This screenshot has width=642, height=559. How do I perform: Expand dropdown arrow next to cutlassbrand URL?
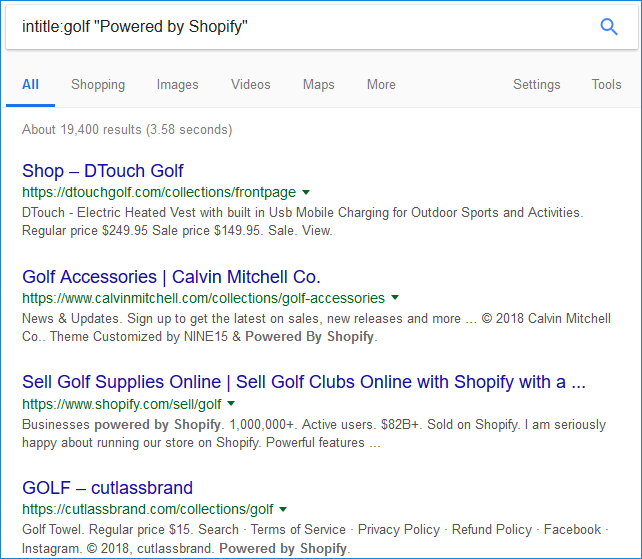(283, 509)
